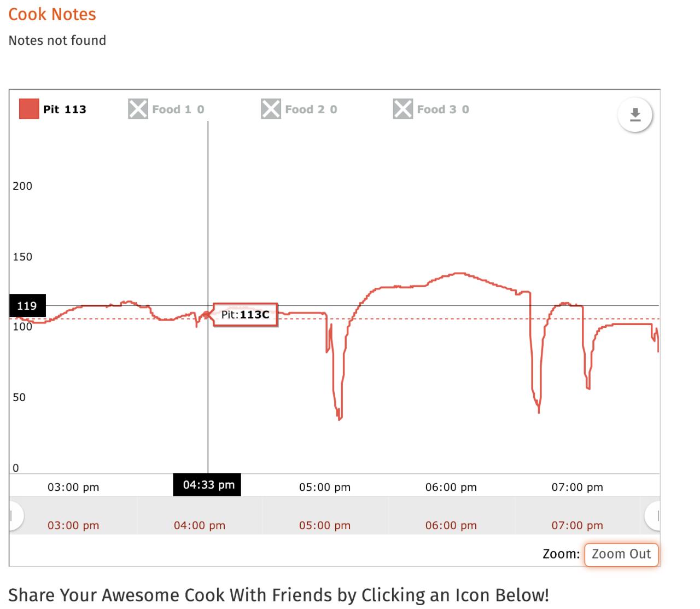Viewport: 700px width, 609px height.
Task: Click the Zoom Out button
Action: coord(621,554)
